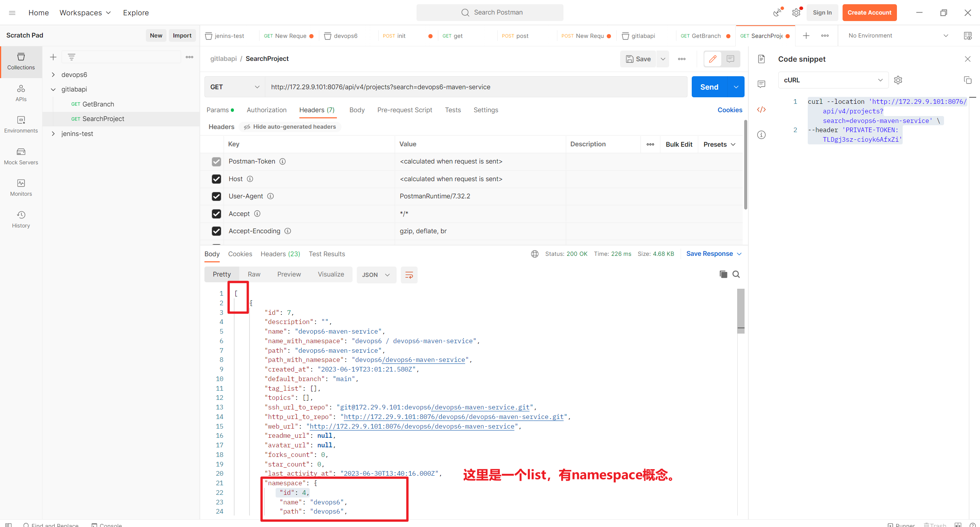Open the No Environment dropdown
This screenshot has width=980, height=527.
[898, 36]
